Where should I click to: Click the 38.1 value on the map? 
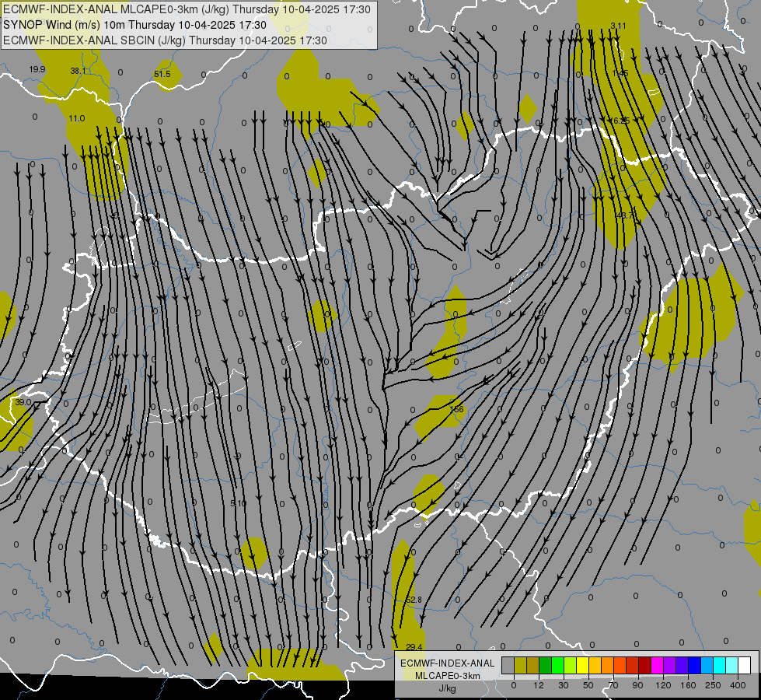point(79,71)
